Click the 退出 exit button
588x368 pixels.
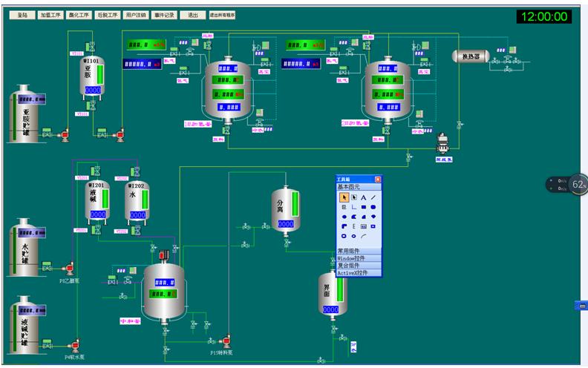coord(192,14)
